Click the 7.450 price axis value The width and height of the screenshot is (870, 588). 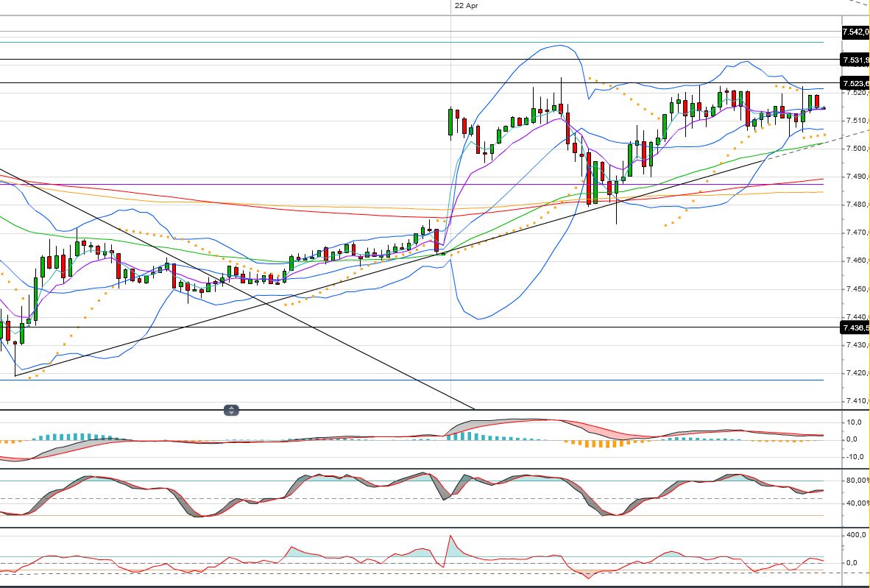click(x=857, y=289)
